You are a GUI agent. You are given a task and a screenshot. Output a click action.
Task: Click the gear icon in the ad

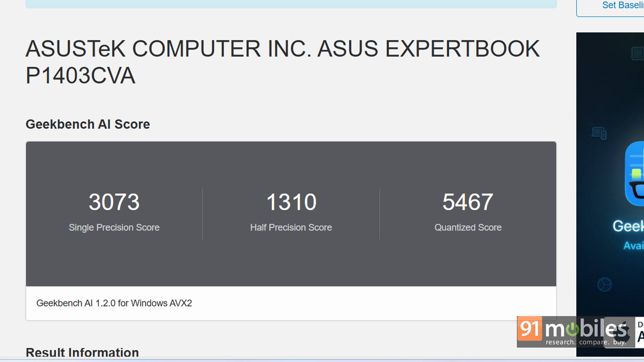click(x=604, y=285)
